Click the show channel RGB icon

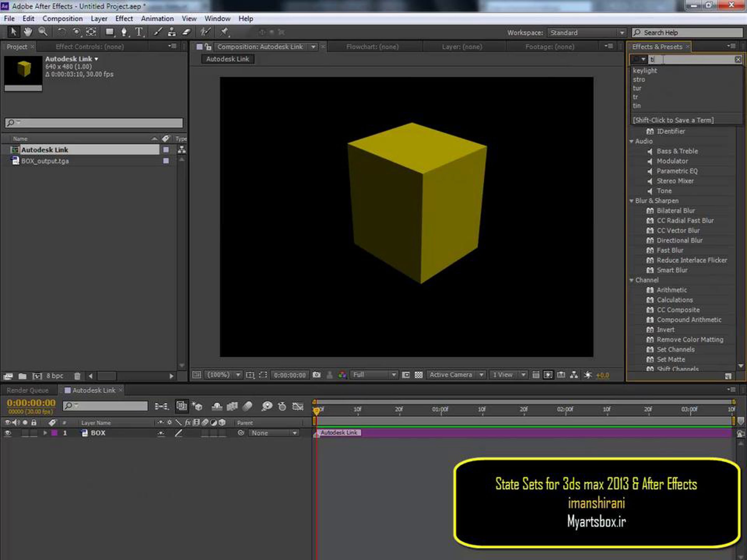point(342,375)
